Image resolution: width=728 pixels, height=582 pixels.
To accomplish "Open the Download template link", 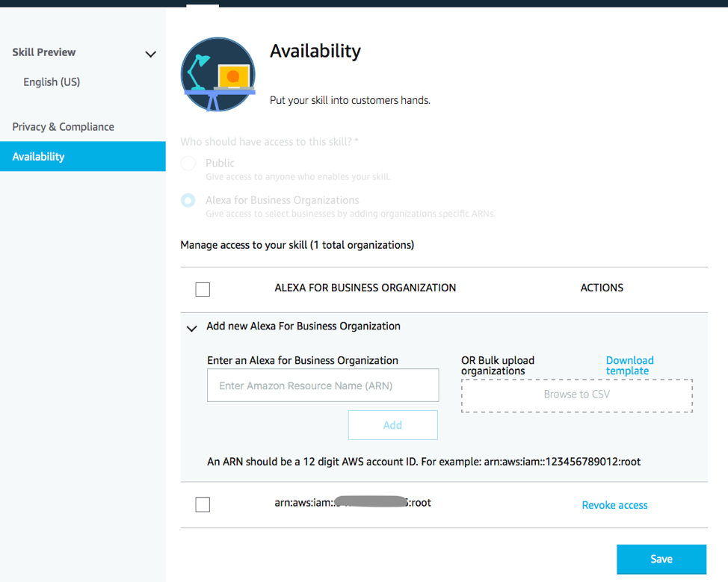I will (629, 365).
